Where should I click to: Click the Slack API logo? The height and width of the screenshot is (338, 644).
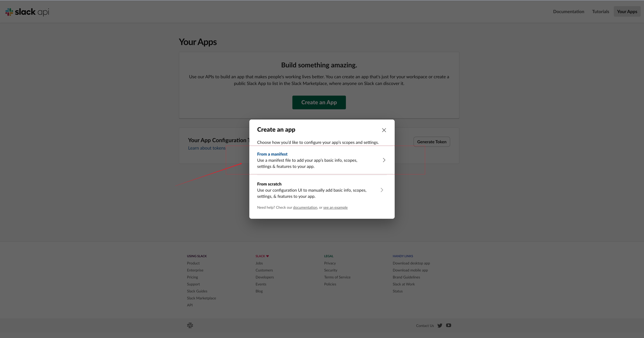click(27, 12)
